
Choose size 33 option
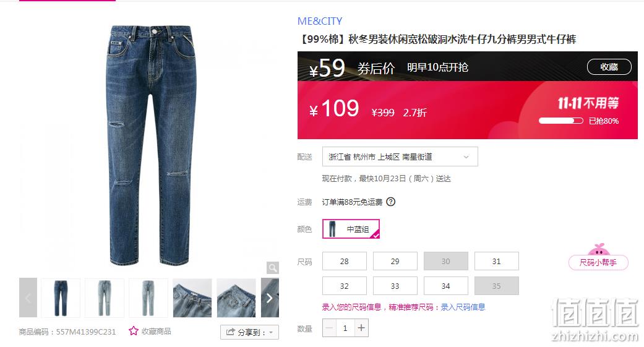[395, 286]
